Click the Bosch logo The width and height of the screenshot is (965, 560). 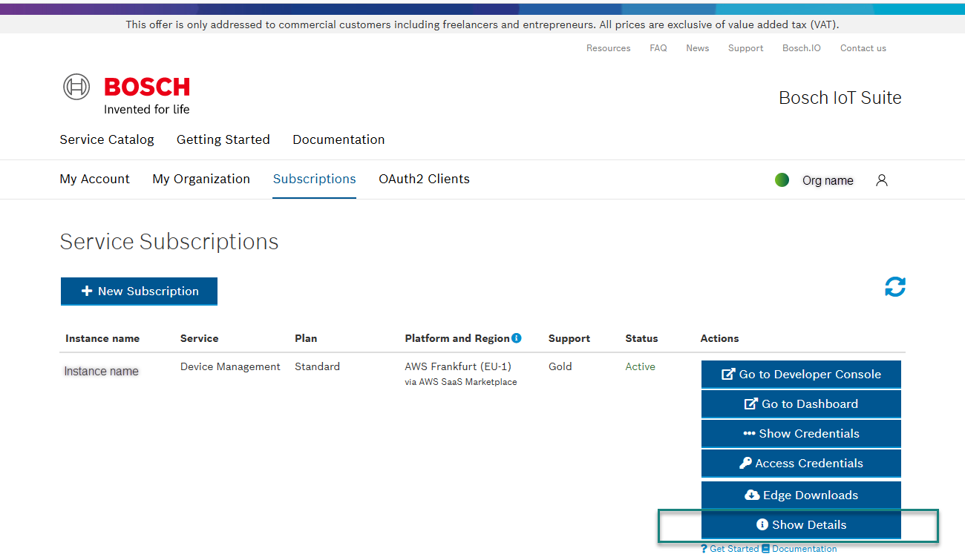(x=126, y=94)
